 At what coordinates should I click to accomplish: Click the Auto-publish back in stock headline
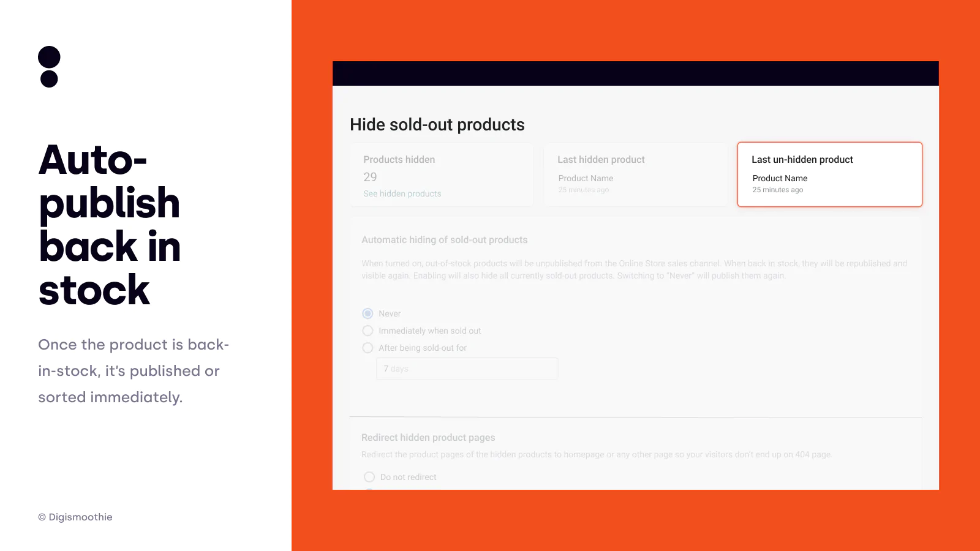tap(110, 224)
